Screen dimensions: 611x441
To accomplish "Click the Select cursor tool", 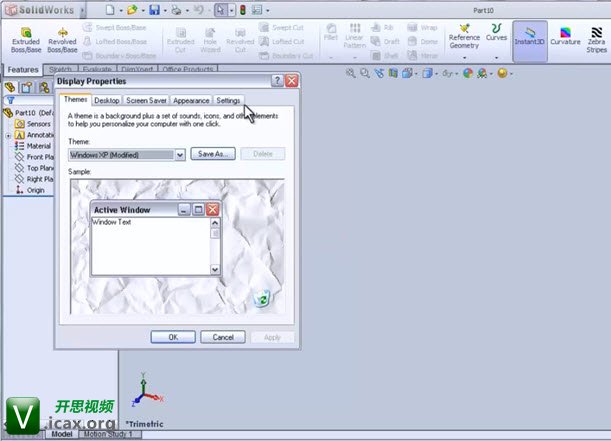I will click(221, 10).
